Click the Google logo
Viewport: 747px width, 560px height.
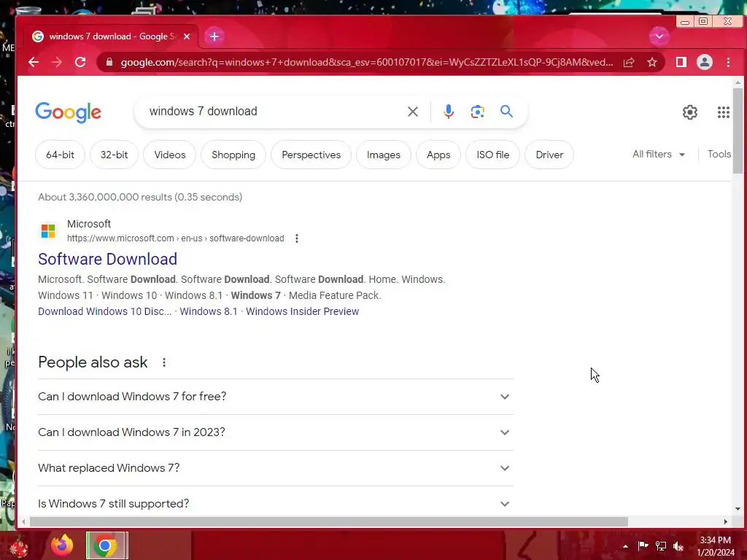click(68, 112)
